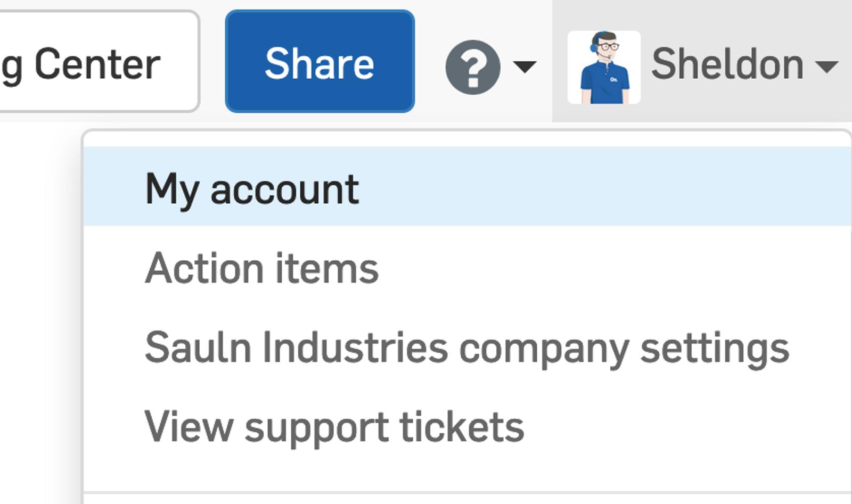Open Sauln Industries company settings
The width and height of the screenshot is (852, 504).
coord(466,348)
